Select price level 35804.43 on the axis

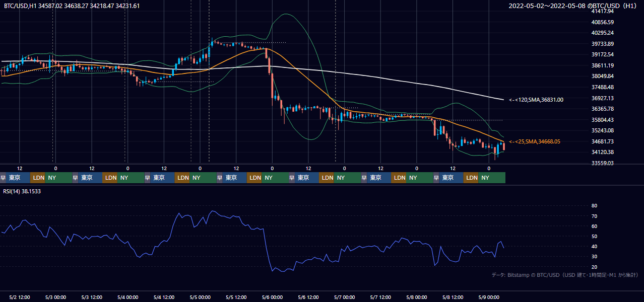pos(602,120)
